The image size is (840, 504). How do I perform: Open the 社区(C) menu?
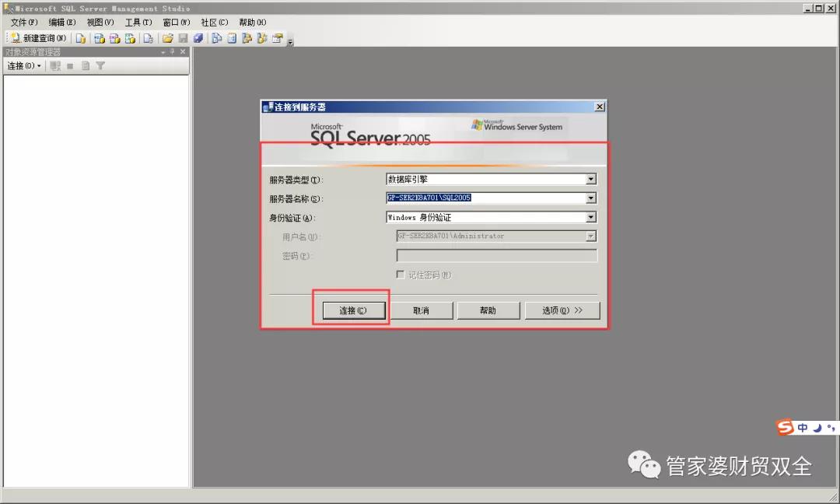tap(215, 22)
